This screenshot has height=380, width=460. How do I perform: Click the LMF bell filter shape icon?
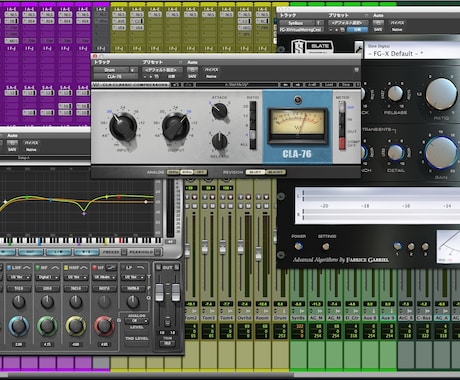27,268
